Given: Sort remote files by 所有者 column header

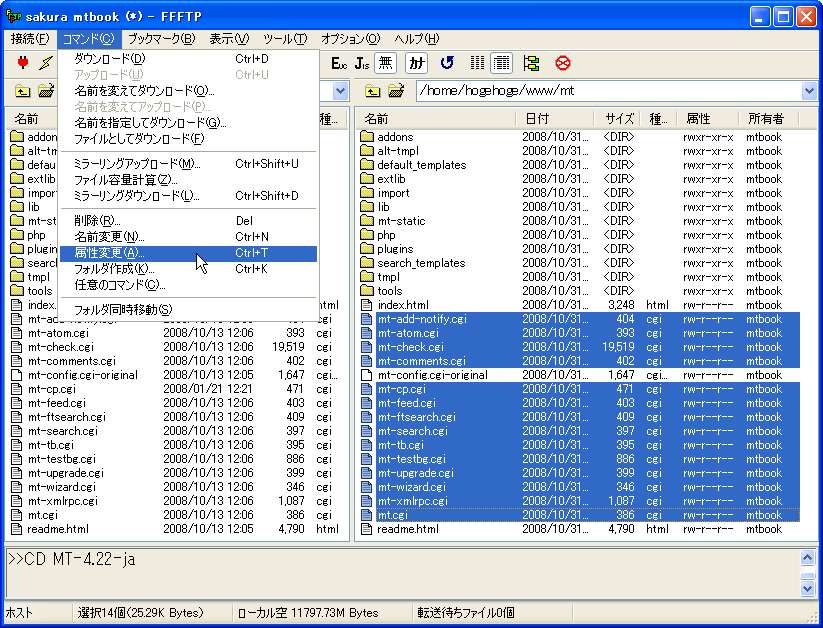Looking at the screenshot, I should point(768,119).
